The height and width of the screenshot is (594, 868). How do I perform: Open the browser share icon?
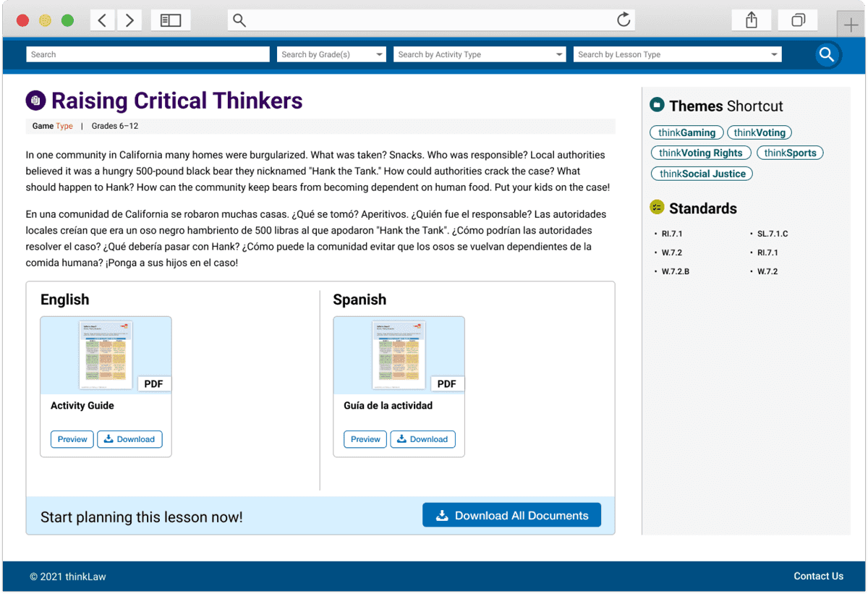[751, 20]
